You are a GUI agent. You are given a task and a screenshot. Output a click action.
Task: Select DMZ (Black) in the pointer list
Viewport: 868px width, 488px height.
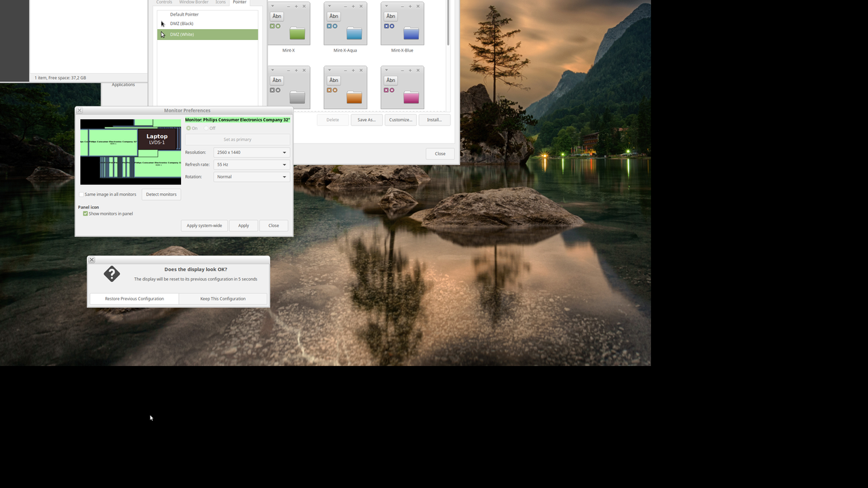pos(181,23)
